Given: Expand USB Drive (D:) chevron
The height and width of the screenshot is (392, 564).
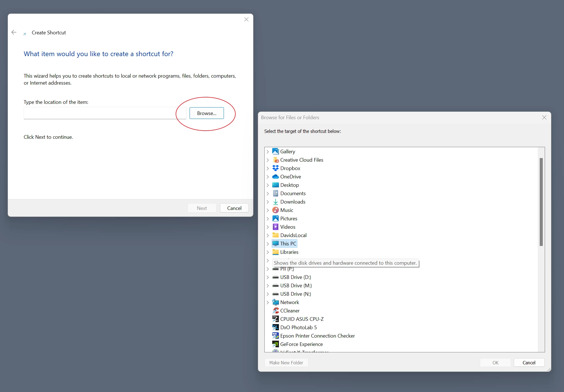Looking at the screenshot, I should (268, 277).
